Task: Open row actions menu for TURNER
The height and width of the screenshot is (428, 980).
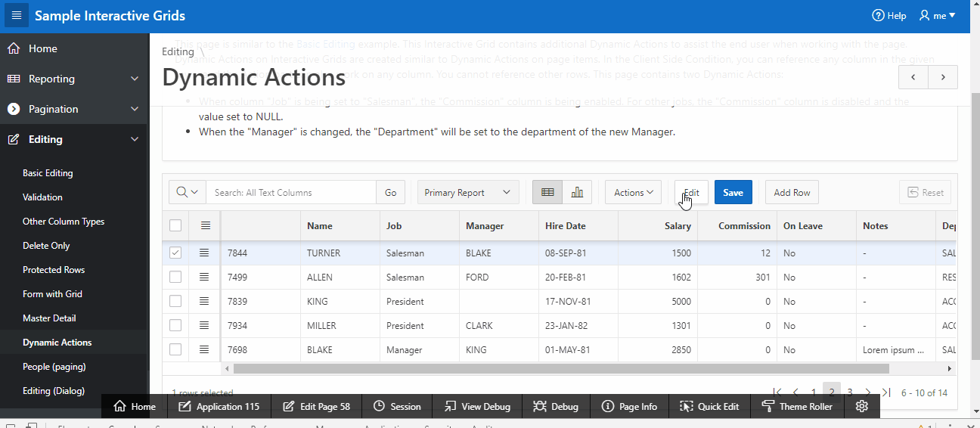Action: coord(205,253)
